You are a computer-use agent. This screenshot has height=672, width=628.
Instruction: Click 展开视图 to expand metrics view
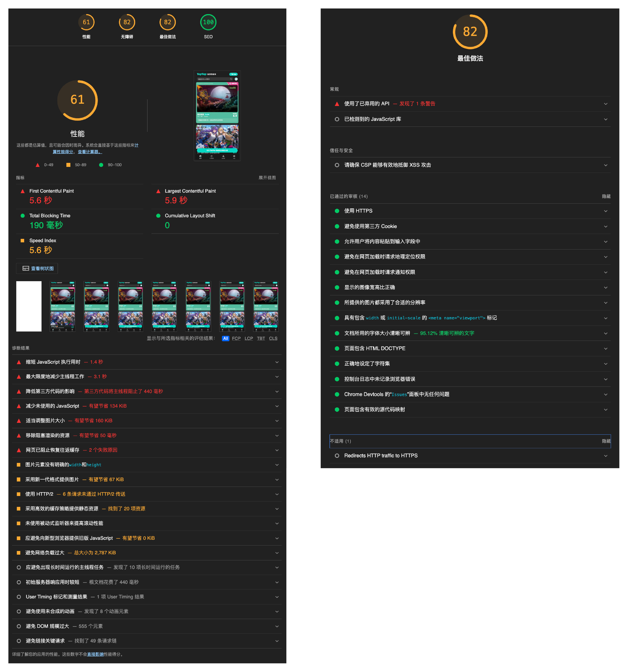267,178
